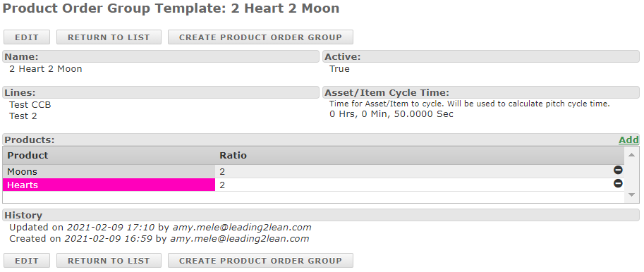
Task: Click the products table scroll-up arrow
Action: click(632, 154)
